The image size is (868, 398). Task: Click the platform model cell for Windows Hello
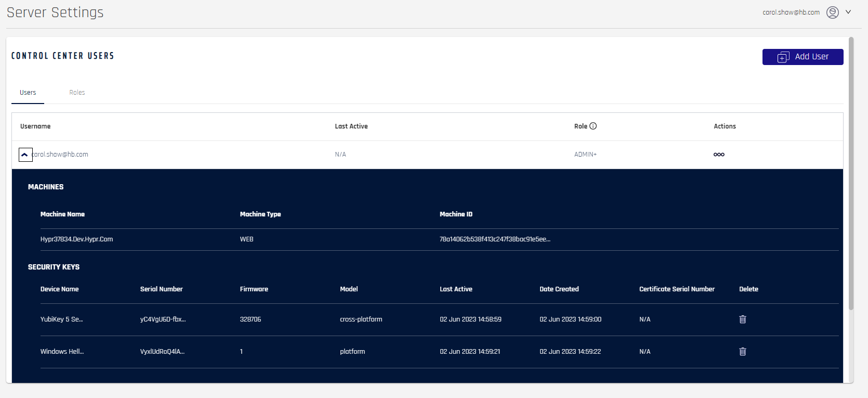(x=352, y=352)
